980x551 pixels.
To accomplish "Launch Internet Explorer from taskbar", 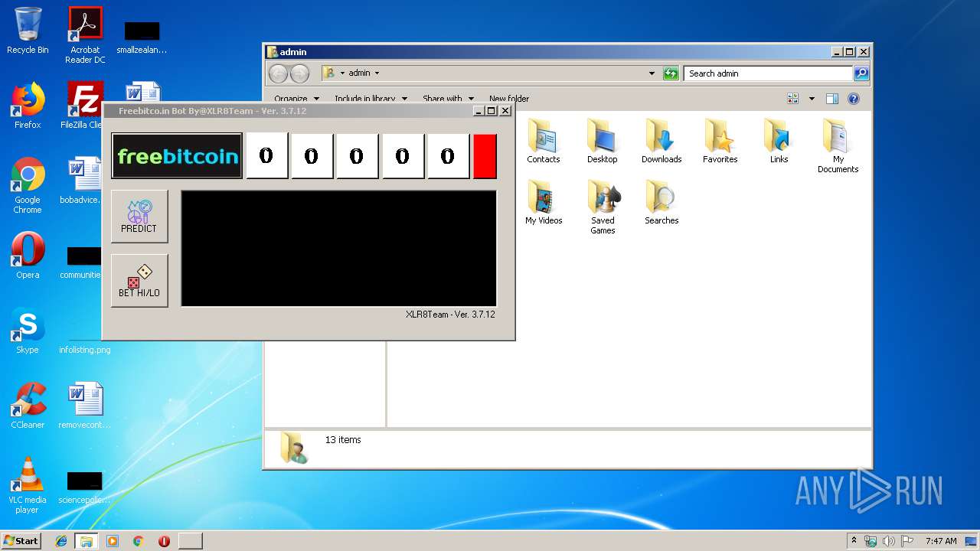I will [61, 541].
